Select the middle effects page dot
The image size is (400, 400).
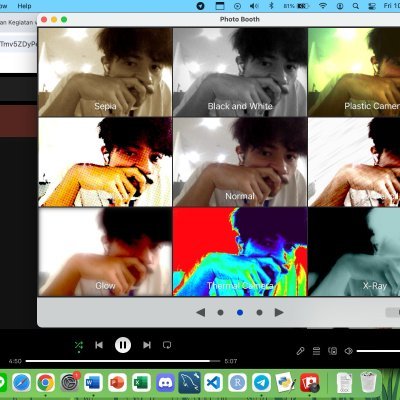tap(240, 312)
